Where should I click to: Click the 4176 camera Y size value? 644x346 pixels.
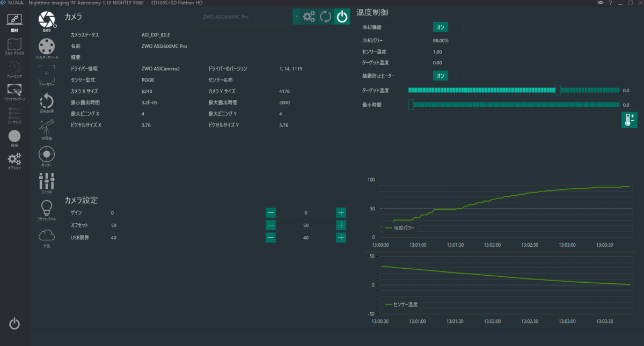[284, 91]
